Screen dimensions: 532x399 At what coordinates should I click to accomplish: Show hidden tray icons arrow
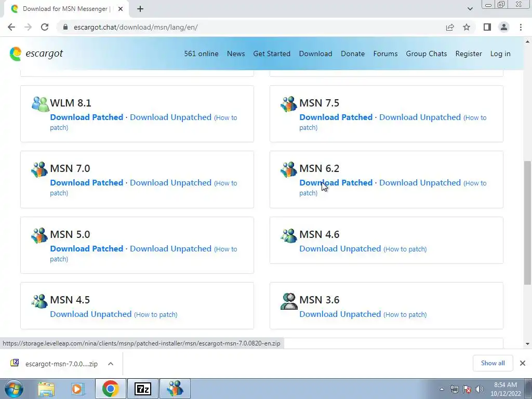click(442, 389)
